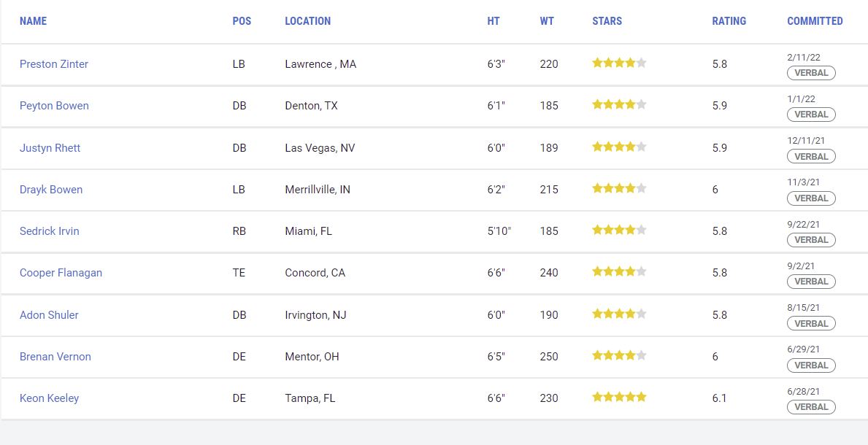868x445 pixels.
Task: Click the star rating in Peyton Bowen's row
Action: tap(620, 104)
